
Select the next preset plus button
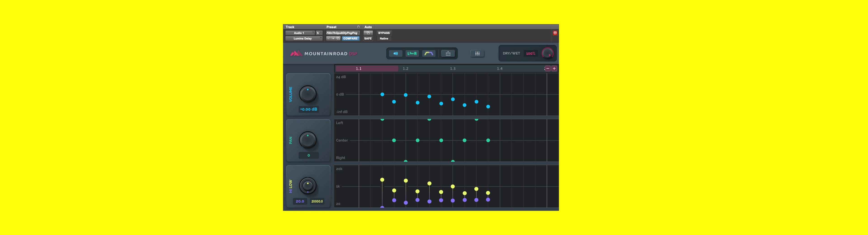point(333,38)
